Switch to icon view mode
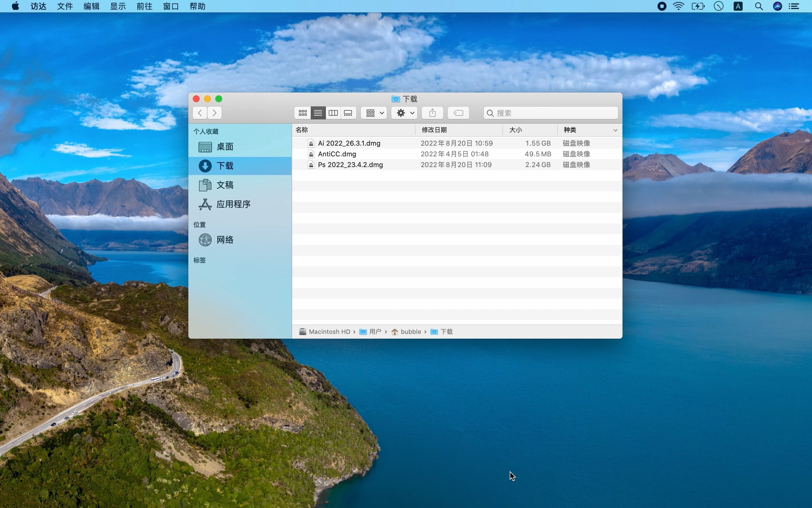This screenshot has height=508, width=812. pos(302,113)
